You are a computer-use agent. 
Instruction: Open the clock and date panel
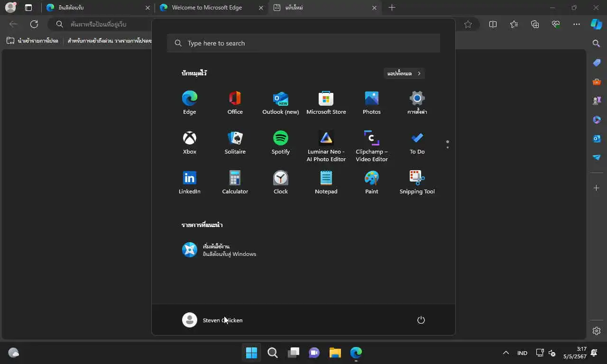[x=575, y=353]
